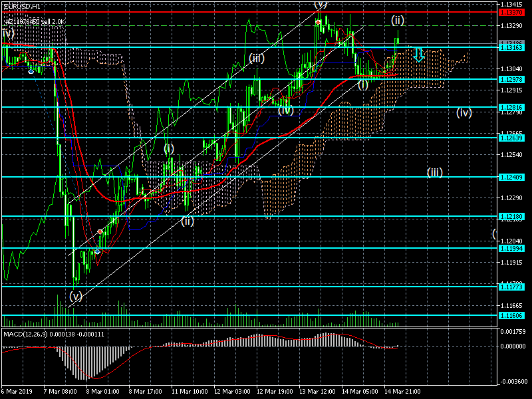The width and height of the screenshot is (532, 399).
Task: Select the cyan 1.13163 price label
Action: 512,47
